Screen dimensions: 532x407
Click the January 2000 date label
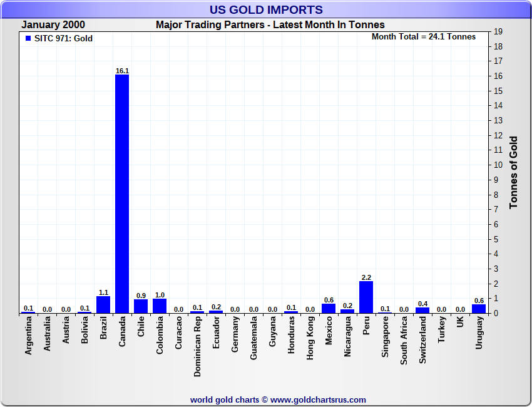(x=53, y=25)
